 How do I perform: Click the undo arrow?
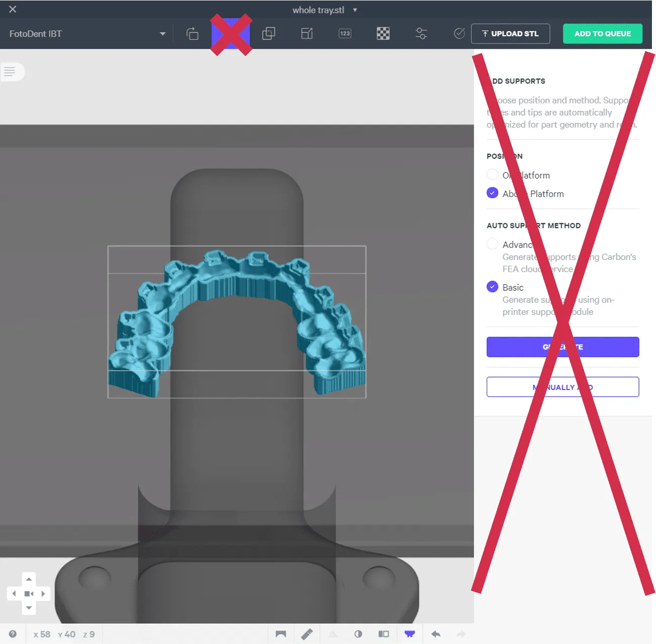click(436, 634)
